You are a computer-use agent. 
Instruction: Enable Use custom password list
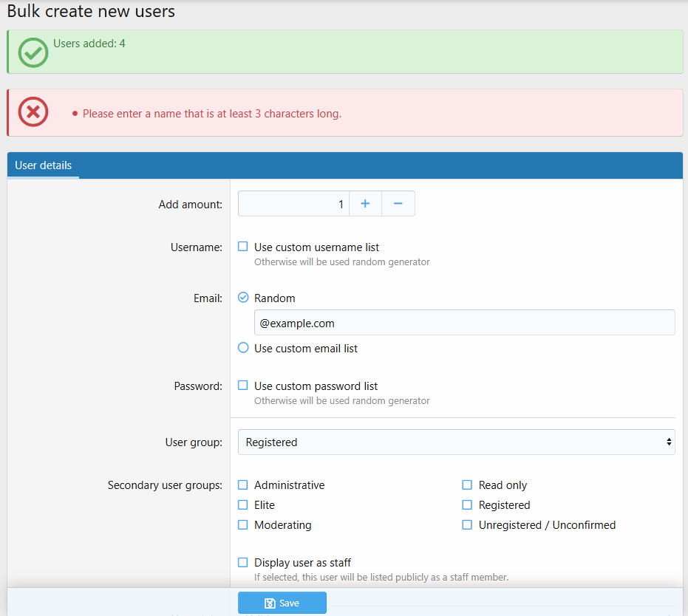click(243, 386)
